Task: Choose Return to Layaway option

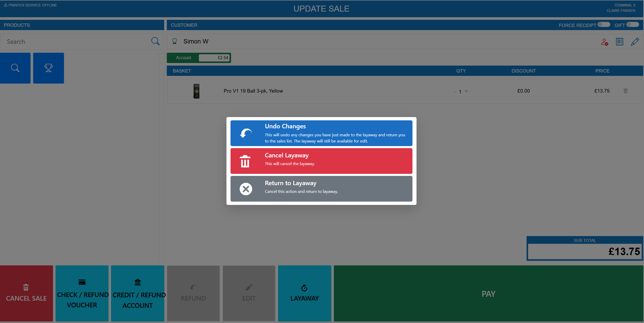Action: [x=321, y=189]
